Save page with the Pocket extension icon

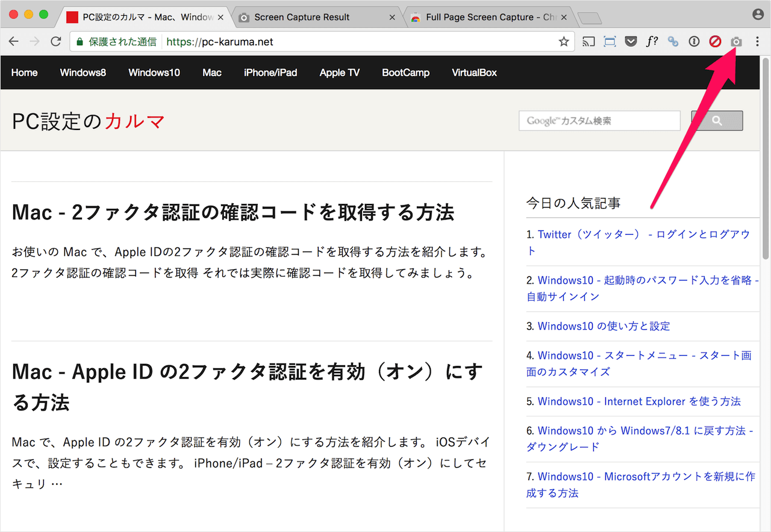point(631,42)
